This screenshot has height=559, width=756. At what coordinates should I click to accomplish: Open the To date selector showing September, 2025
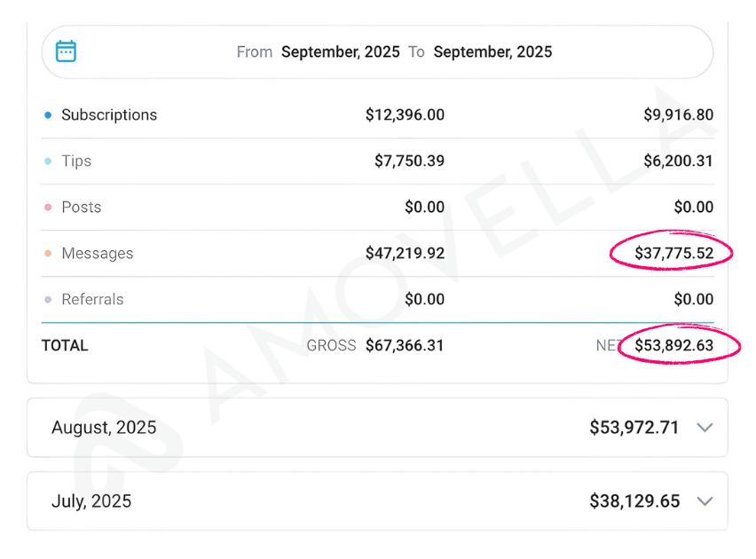(492, 51)
